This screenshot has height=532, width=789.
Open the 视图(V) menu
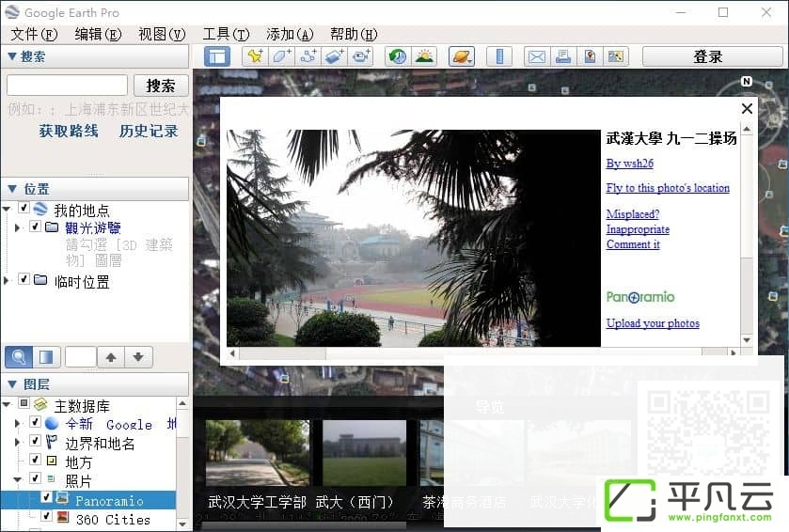click(162, 34)
